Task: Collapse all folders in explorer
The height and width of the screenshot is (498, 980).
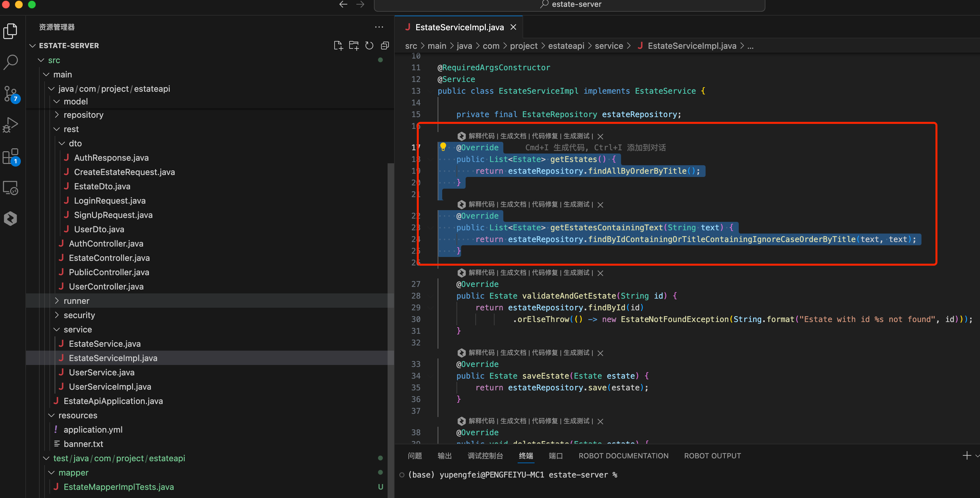Action: point(385,46)
